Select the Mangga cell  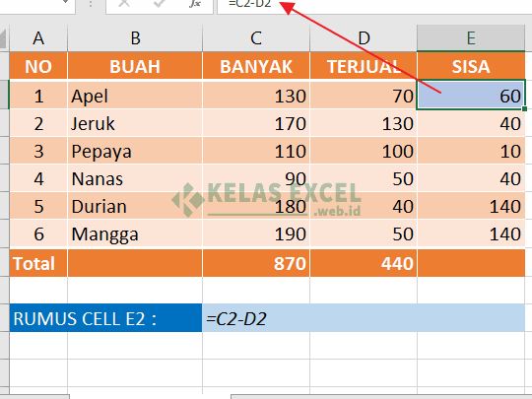(x=135, y=233)
